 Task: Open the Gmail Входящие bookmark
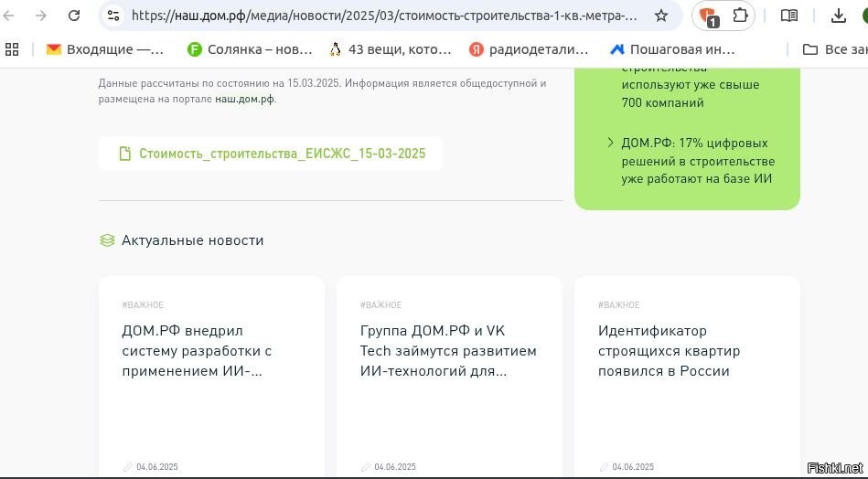(x=105, y=49)
